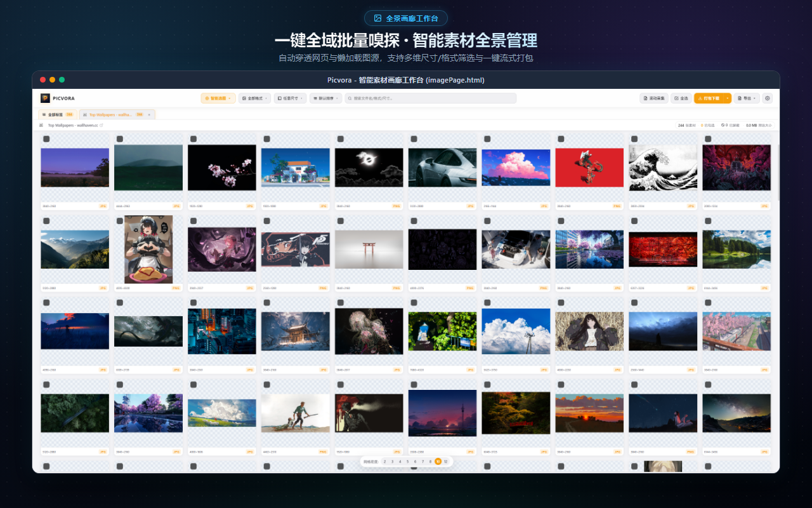
Task: Check the red background dragon checkbox
Action: (561, 139)
